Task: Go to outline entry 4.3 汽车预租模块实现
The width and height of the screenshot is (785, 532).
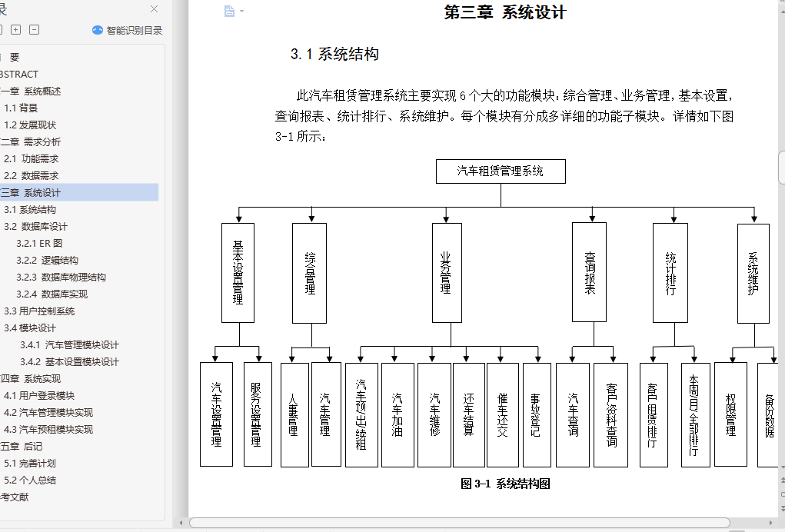Action: 48,430
